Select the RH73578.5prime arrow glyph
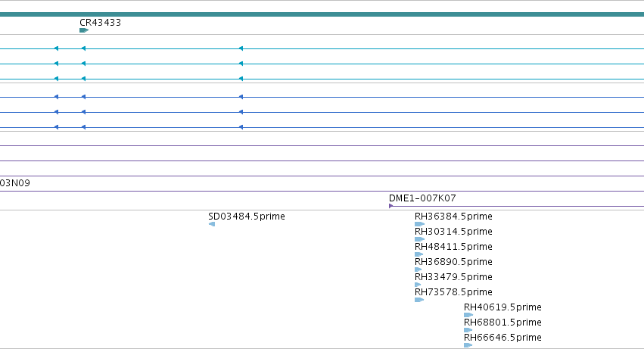Viewport: 644px width, 349px height. [x=419, y=300]
